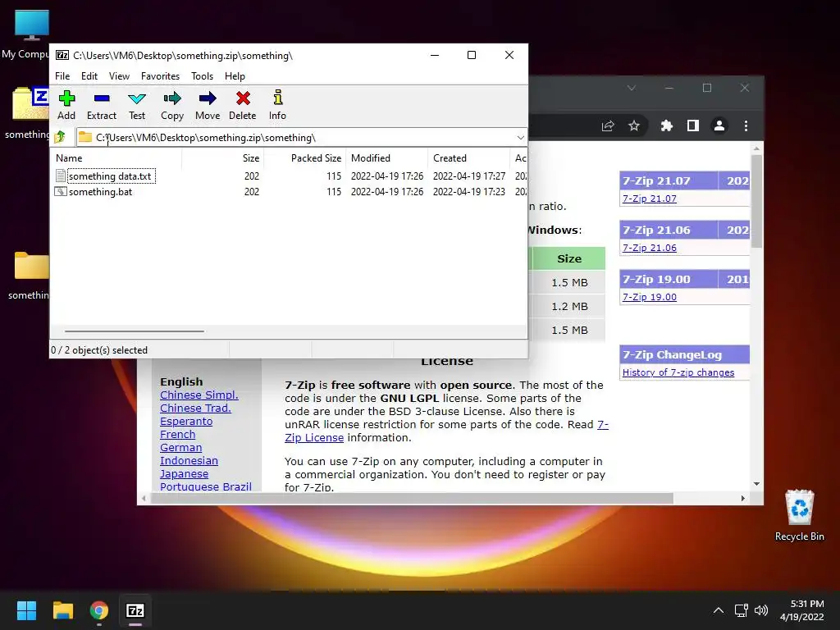The width and height of the screenshot is (840, 630).
Task: Select the file something.bat
Action: click(x=100, y=192)
